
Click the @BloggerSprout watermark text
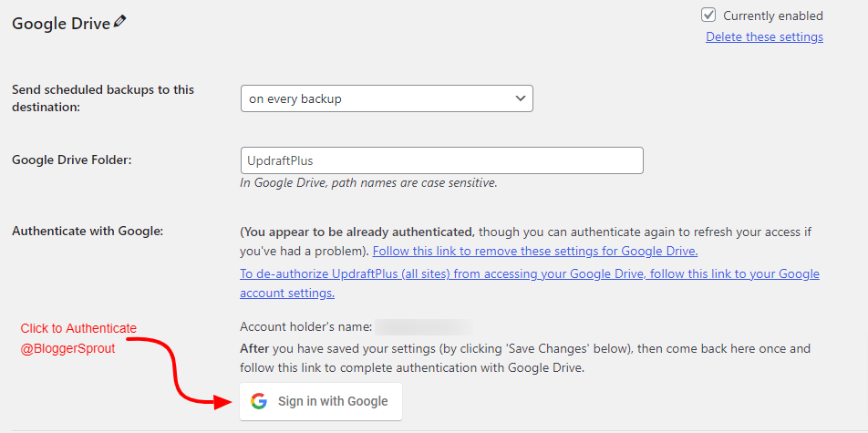(x=67, y=349)
